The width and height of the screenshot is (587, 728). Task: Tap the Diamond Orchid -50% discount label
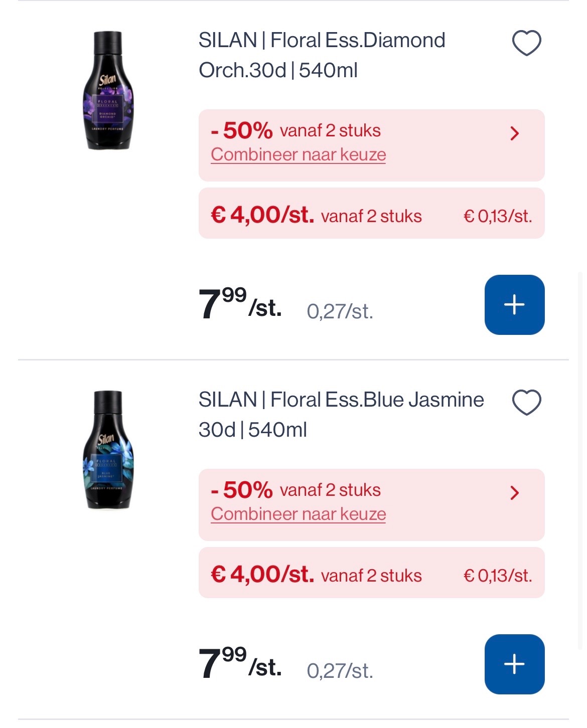pyautogui.click(x=242, y=131)
